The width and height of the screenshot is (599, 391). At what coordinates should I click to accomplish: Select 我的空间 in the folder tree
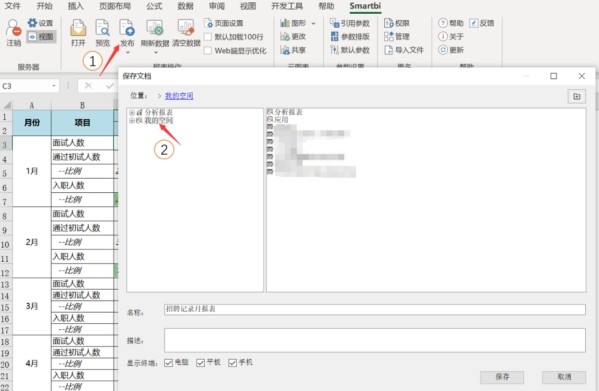click(158, 121)
